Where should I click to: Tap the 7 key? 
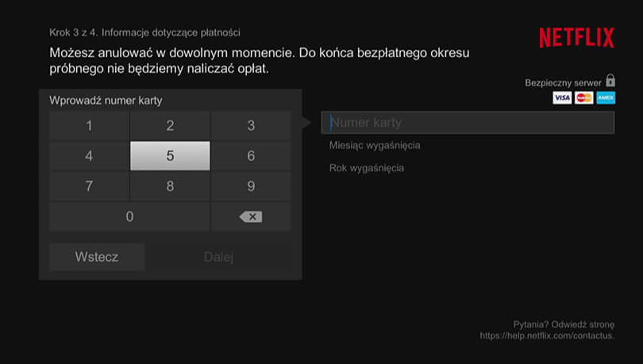pyautogui.click(x=89, y=186)
